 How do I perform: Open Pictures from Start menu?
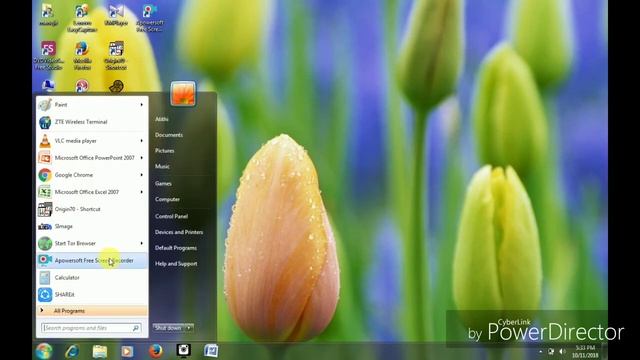pyautogui.click(x=164, y=151)
